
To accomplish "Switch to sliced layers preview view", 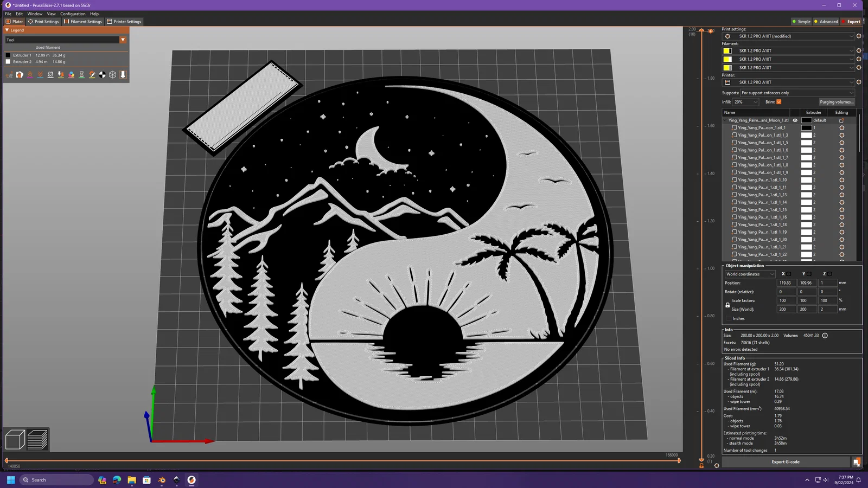I will pyautogui.click(x=37, y=440).
